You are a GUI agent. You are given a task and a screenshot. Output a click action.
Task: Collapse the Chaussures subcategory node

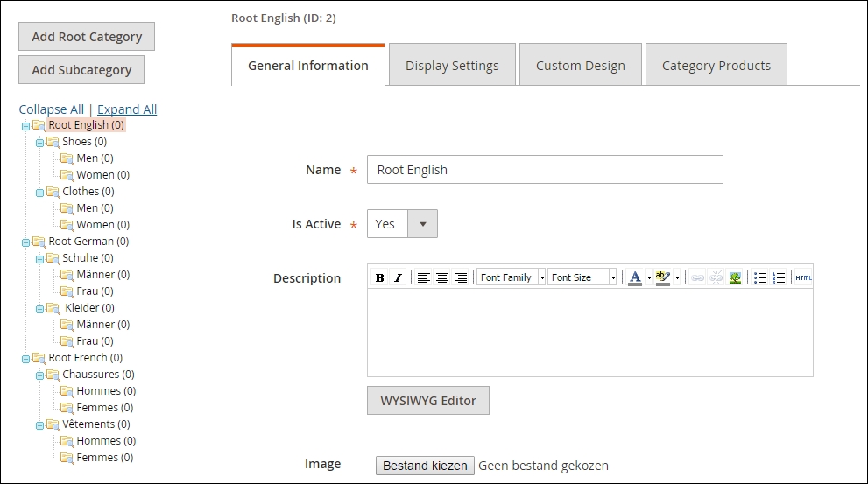coord(39,375)
